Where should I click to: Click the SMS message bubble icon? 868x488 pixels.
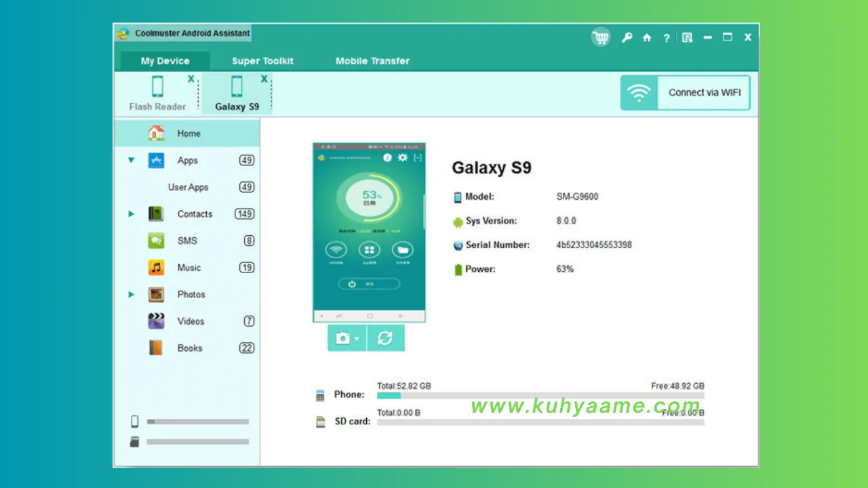coord(156,241)
